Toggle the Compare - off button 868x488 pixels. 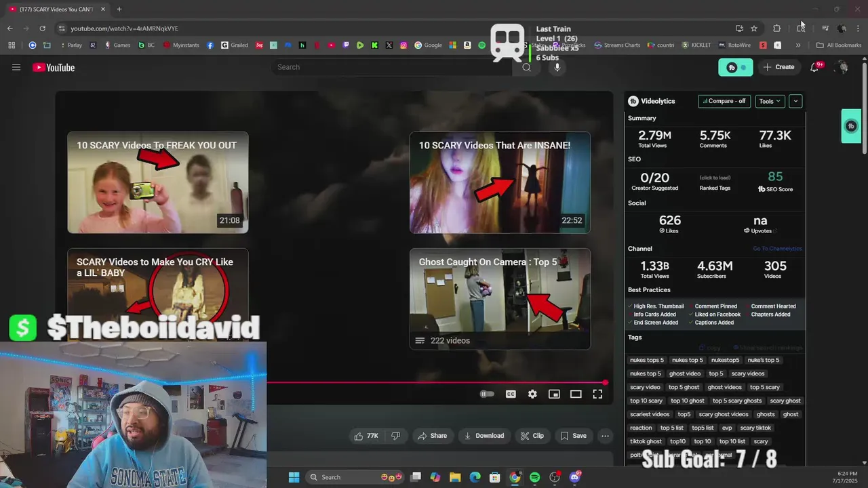[724, 101]
